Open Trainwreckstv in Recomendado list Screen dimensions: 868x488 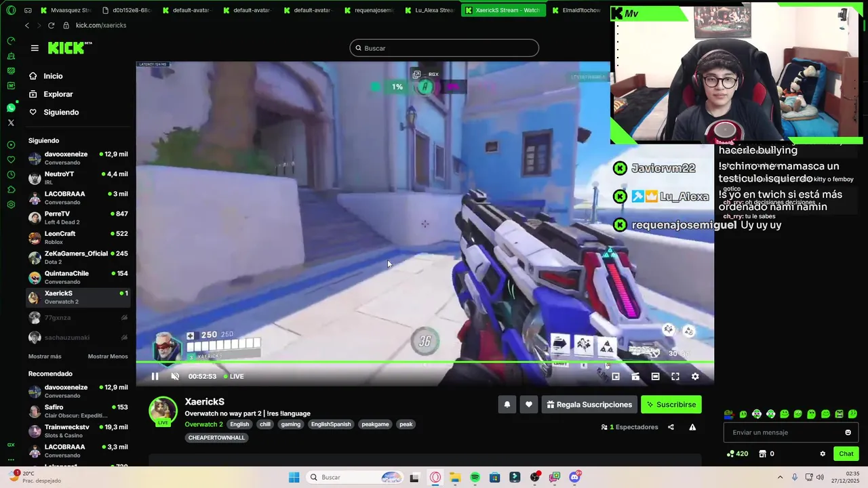[78, 431]
